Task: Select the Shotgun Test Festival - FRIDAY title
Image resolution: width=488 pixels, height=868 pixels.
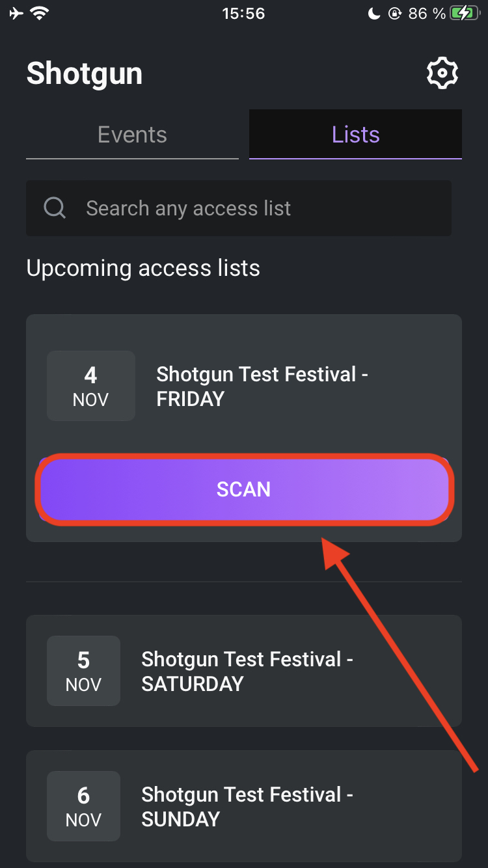Action: (262, 387)
